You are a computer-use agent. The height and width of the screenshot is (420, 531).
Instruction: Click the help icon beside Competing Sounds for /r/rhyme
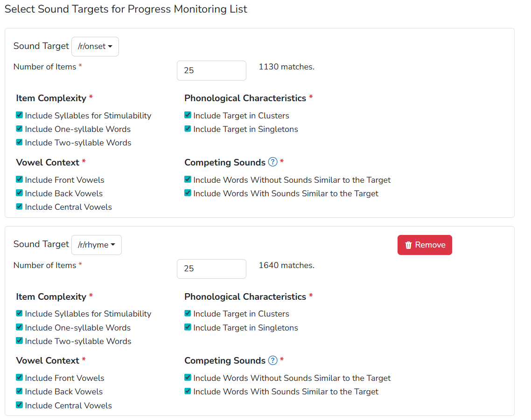click(x=272, y=360)
